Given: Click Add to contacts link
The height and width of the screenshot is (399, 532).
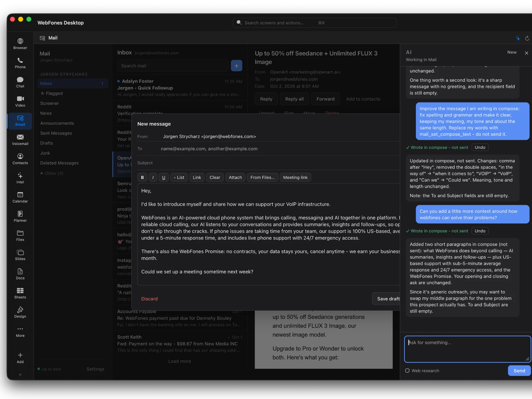Looking at the screenshot, I should click(x=363, y=99).
